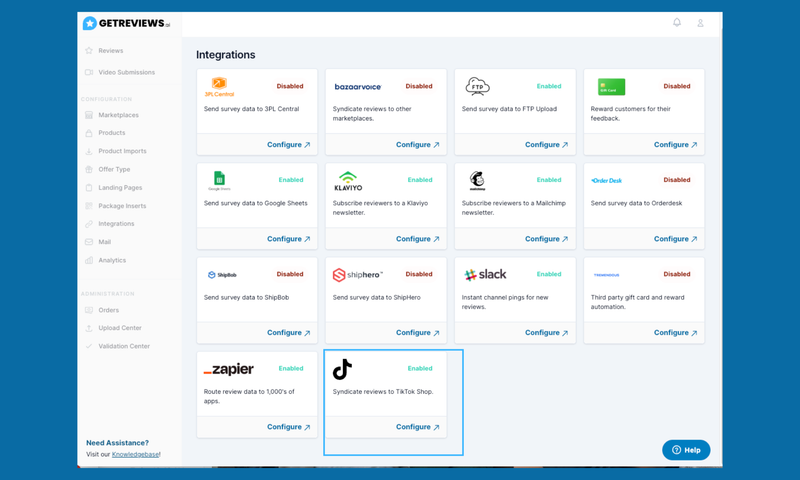Click the Disabled status on Bazaarvoice card

click(x=419, y=86)
